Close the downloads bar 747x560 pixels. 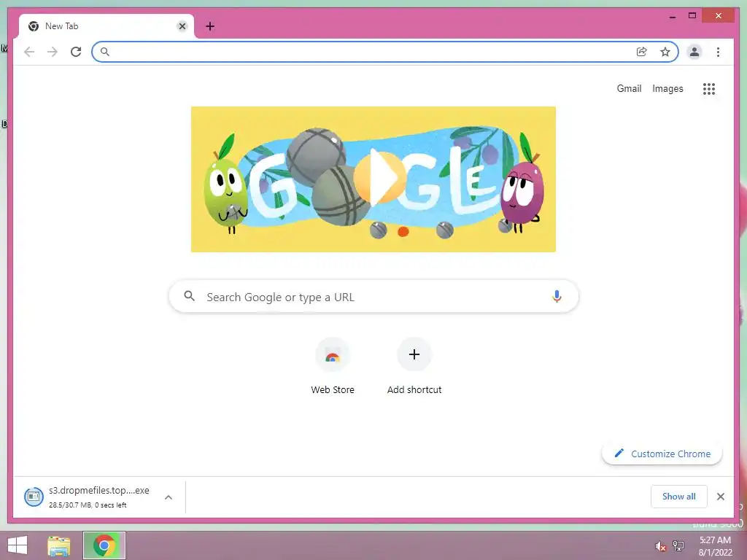point(720,497)
